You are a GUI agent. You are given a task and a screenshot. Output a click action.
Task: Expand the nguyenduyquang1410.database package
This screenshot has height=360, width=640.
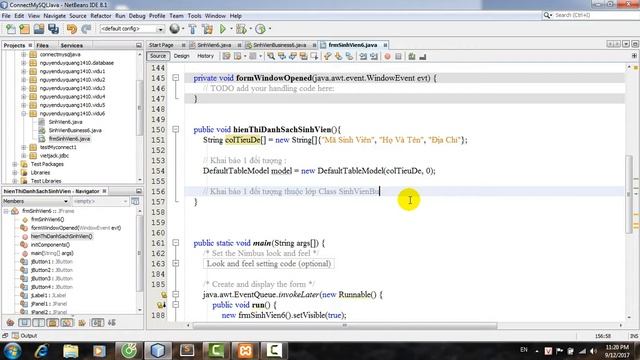click(x=23, y=63)
